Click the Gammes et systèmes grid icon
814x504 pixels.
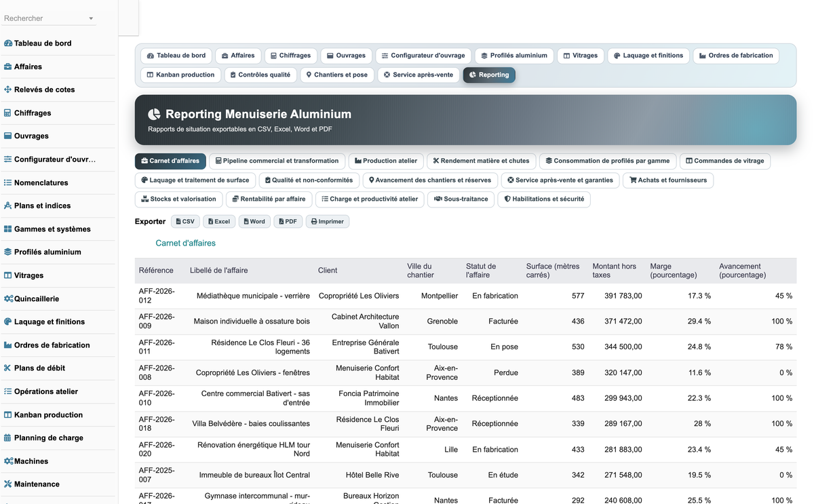pyautogui.click(x=8, y=229)
